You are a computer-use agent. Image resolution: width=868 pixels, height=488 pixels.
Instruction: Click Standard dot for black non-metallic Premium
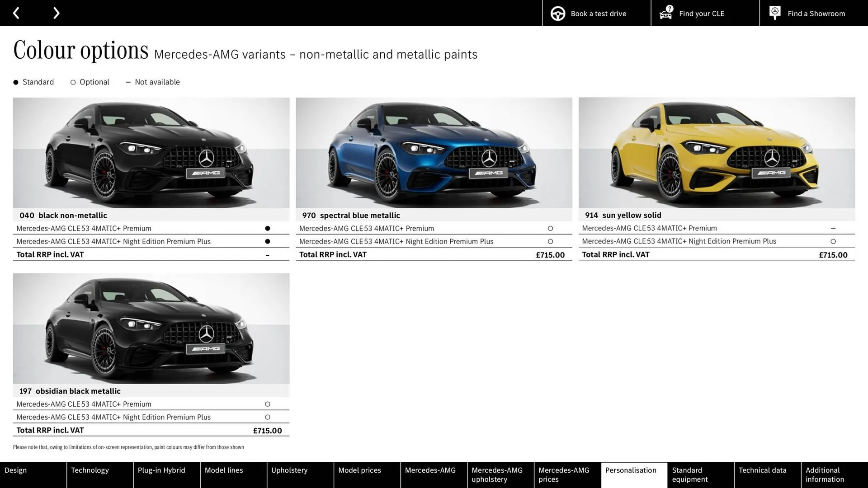pos(268,228)
